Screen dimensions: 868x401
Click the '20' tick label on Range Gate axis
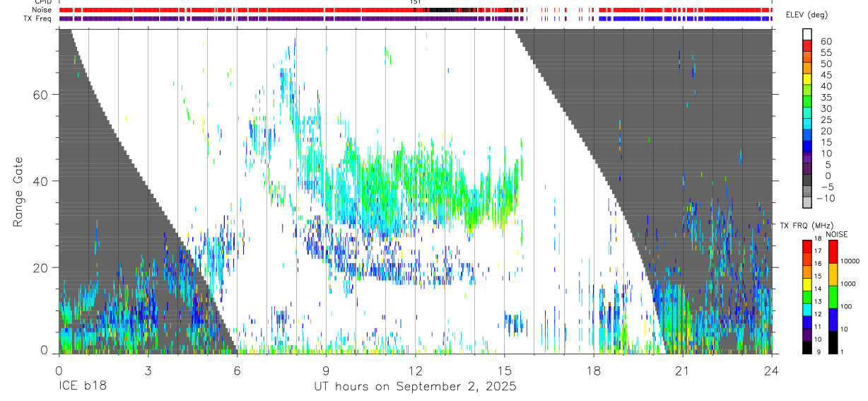point(40,267)
